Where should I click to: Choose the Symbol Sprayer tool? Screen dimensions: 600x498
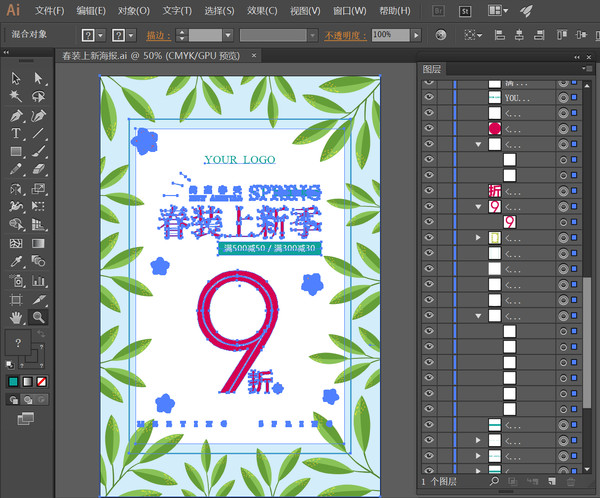(16, 281)
